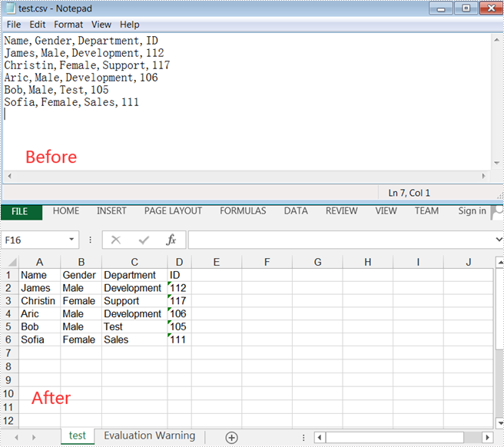Switch to the HOME ribbon tab
The image size is (504, 447).
[x=66, y=210]
